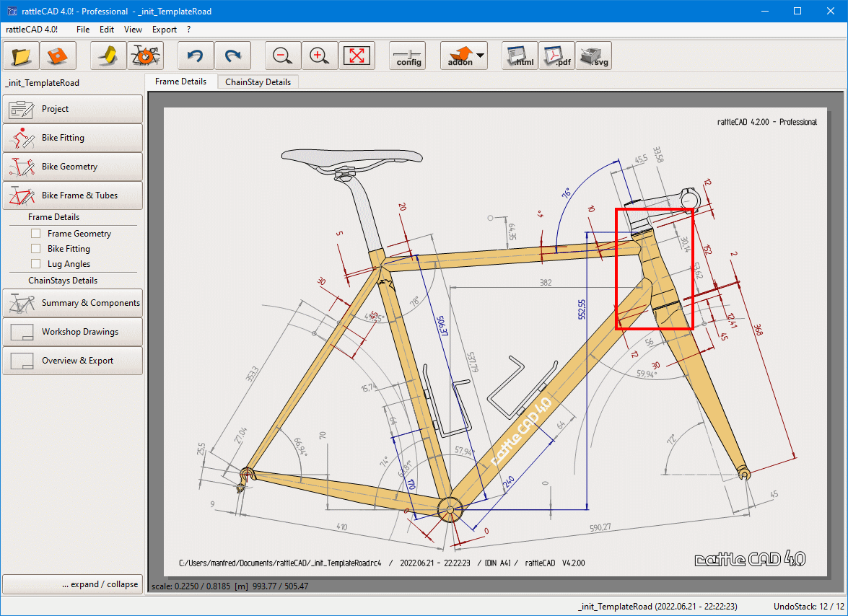This screenshot has width=848, height=616.
Task: Enable the Bike Fitting checkbox
Action: pos(35,249)
